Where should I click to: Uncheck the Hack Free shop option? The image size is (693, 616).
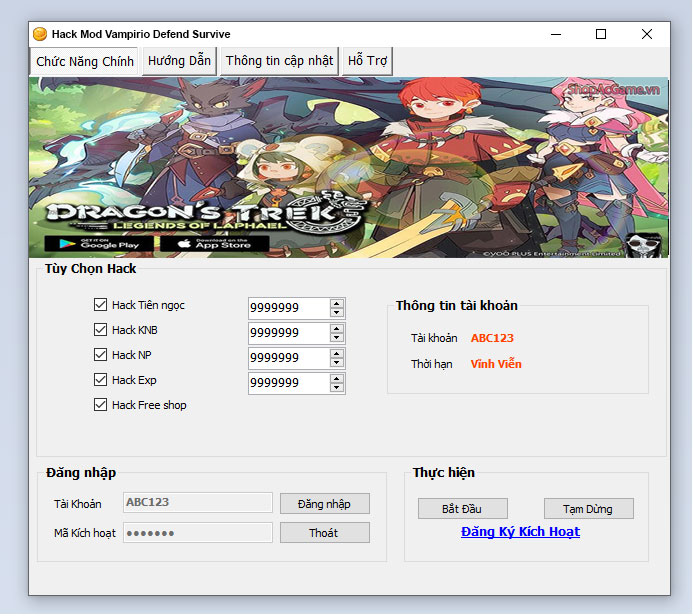[x=100, y=405]
